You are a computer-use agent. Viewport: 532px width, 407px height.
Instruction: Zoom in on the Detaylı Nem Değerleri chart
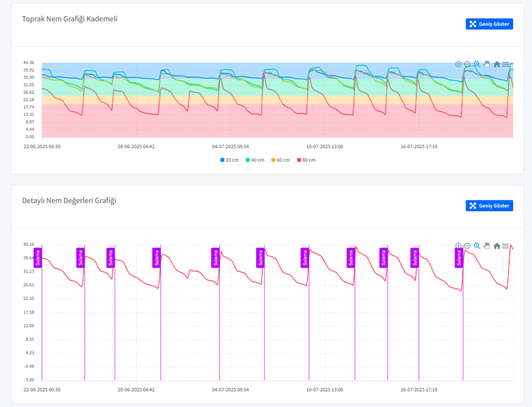[x=458, y=246]
